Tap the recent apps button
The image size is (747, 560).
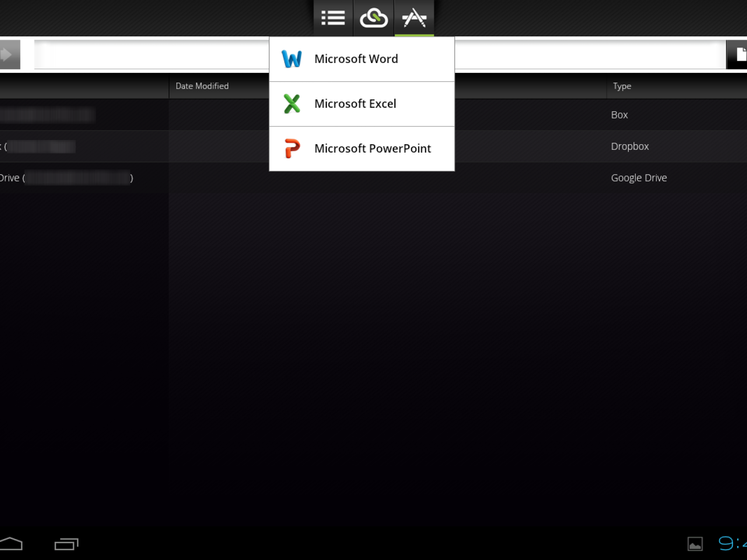tap(66, 544)
